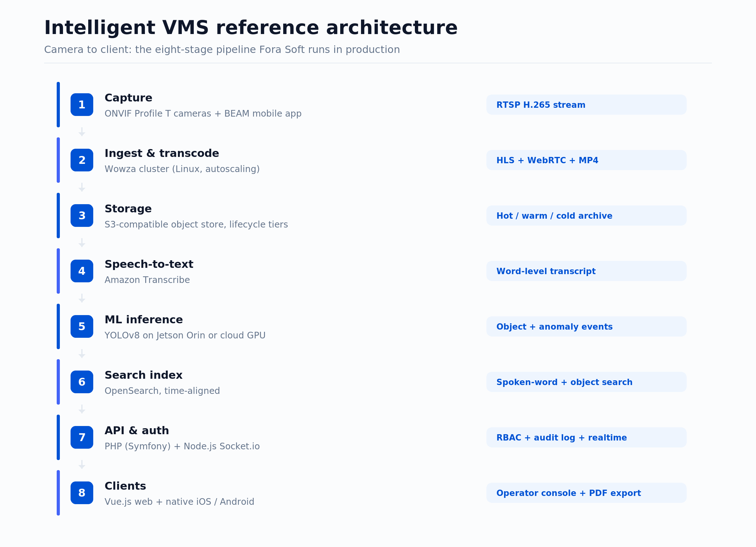Select the 'Word-level transcript' output pill
Screen dimensions: 756x547
[586, 271]
